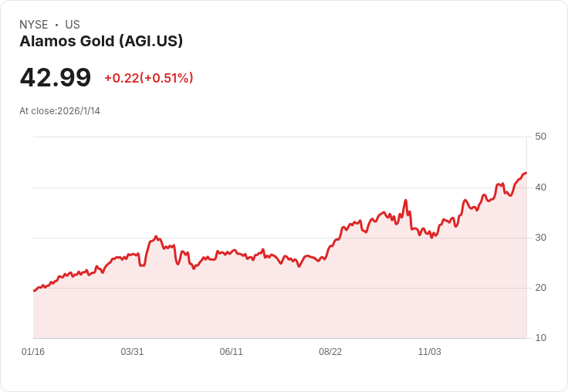The width and height of the screenshot is (568, 392).
Task: Click the US market label
Action: pyautogui.click(x=73, y=25)
